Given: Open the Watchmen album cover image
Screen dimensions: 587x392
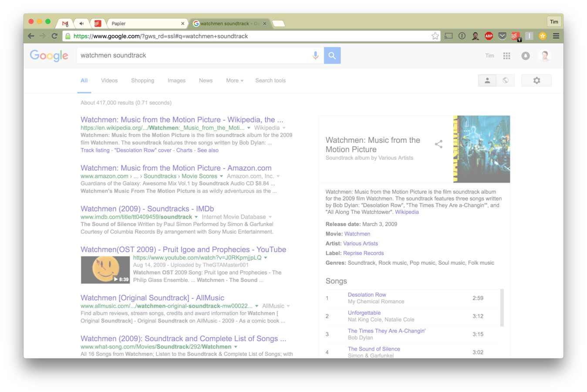Looking at the screenshot, I should [481, 149].
